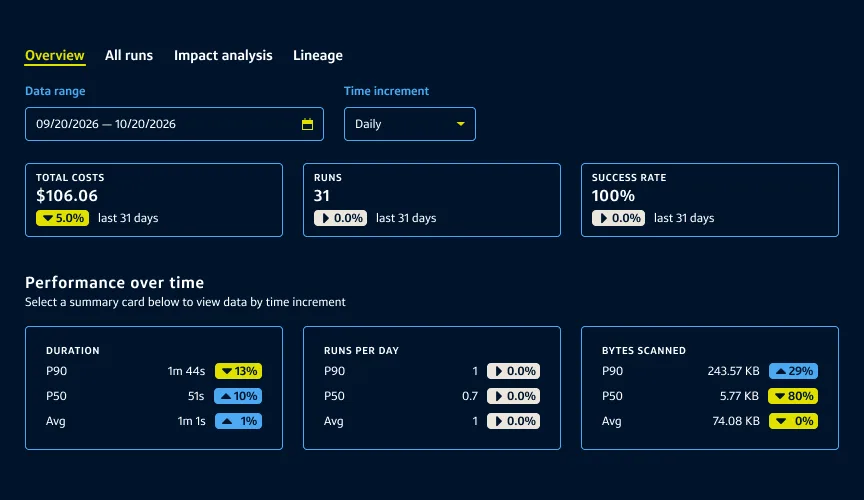Click the 0.0% badge for Runs Per Day P50
This screenshot has height=500, width=864.
514,396
